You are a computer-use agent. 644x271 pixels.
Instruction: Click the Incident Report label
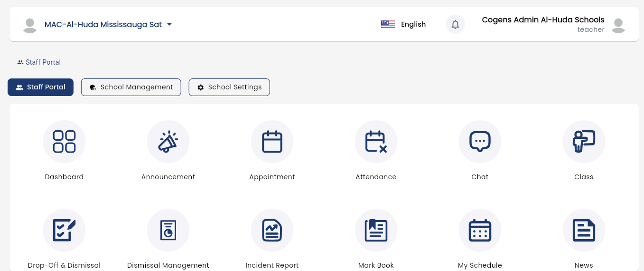pos(272,265)
